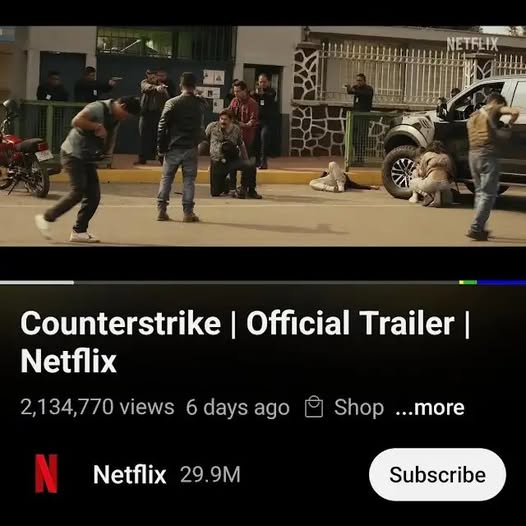Image resolution: width=526 pixels, height=526 pixels.
Task: Tap the NETFLIX watermark in the video
Action: point(472,44)
